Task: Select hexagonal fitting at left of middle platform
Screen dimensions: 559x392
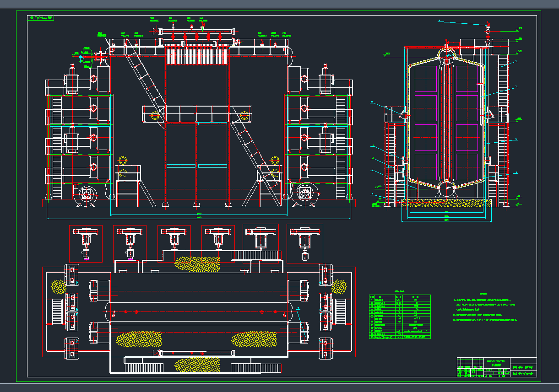Action: (154, 116)
